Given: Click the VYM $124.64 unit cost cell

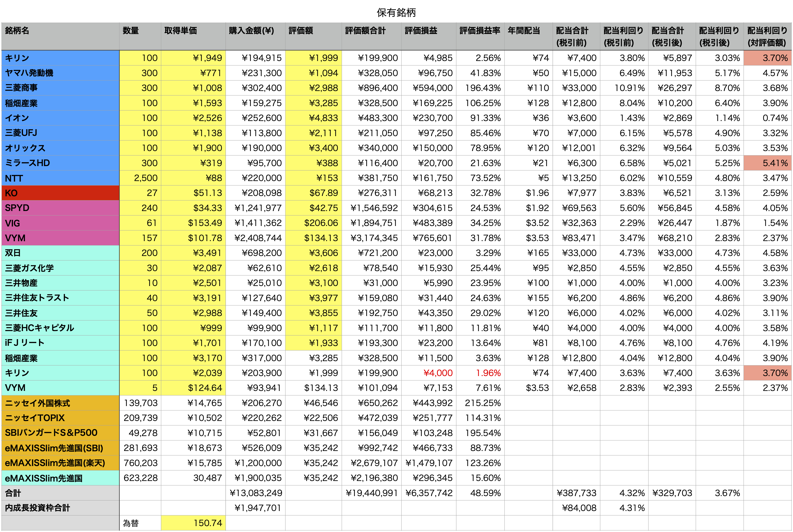Looking at the screenshot, I should (x=193, y=388).
